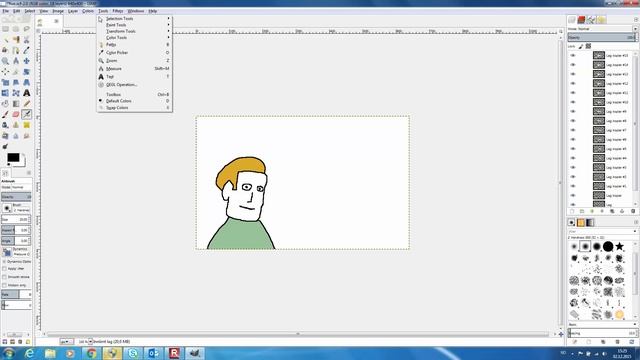Select the Rotate tool in the toolbox
Screen dimensions: 640x360
(x=27, y=71)
